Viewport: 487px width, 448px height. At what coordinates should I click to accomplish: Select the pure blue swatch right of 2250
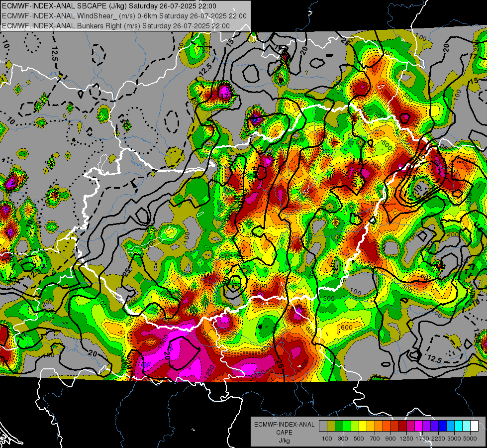[x=443, y=426]
